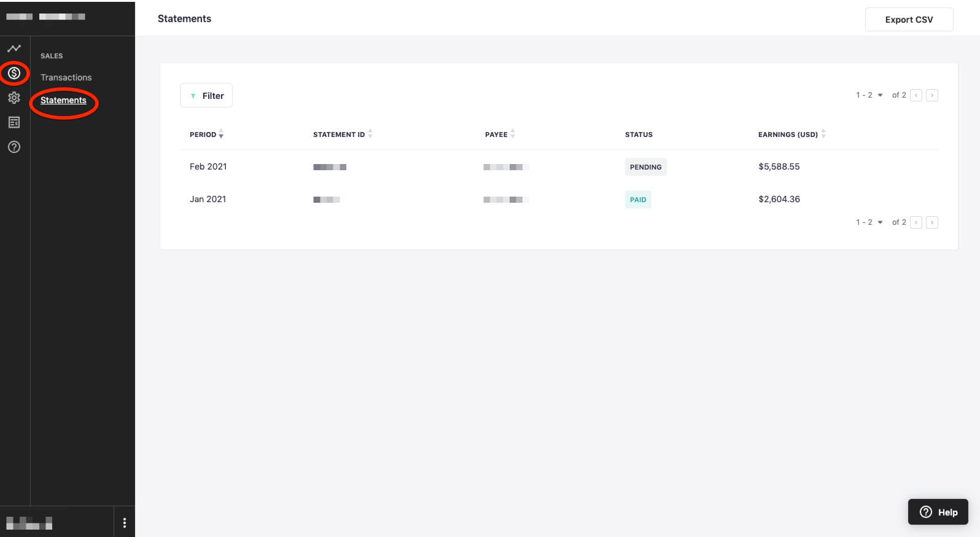Click the SALES section label
The height and width of the screenshot is (537, 980).
(x=52, y=56)
